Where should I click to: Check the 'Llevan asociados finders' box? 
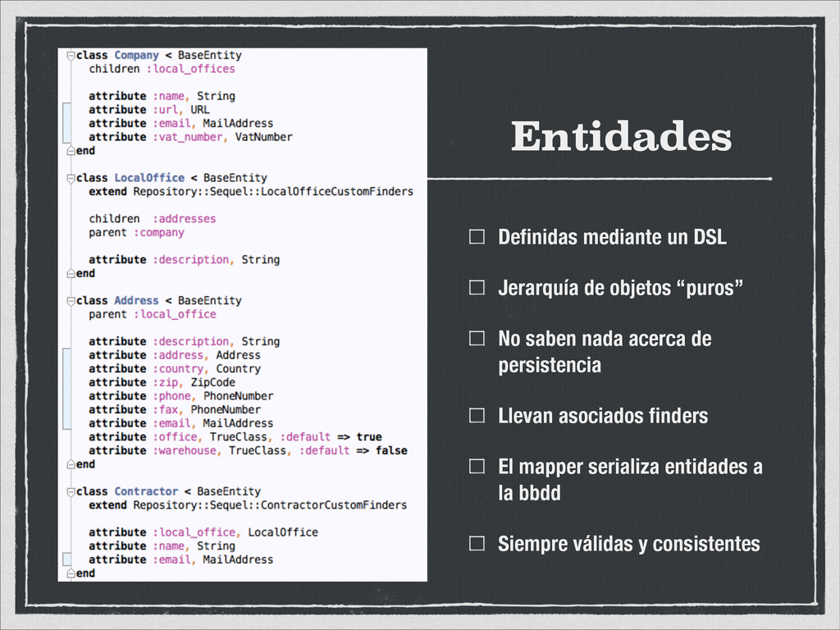(477, 415)
